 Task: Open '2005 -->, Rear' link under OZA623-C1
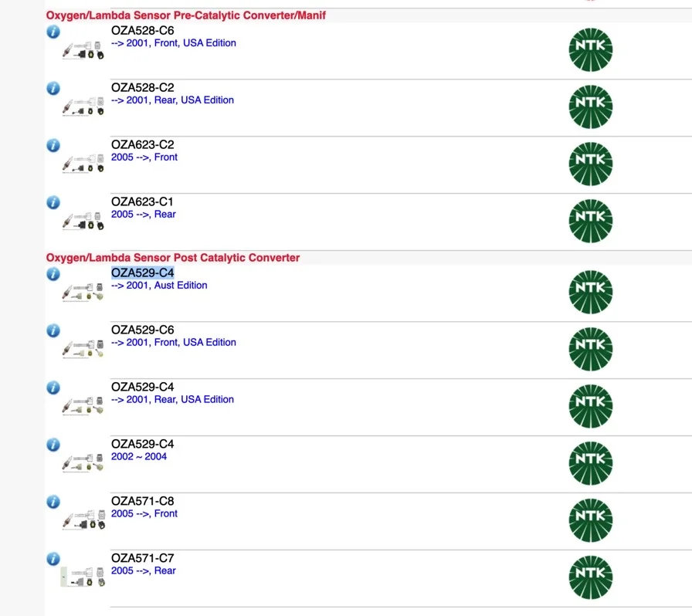point(144,214)
